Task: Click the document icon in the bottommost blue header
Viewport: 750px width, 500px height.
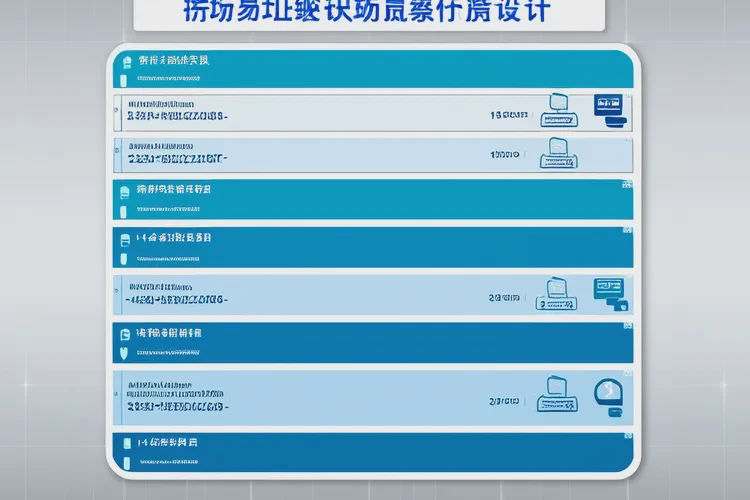Action: pos(125,442)
